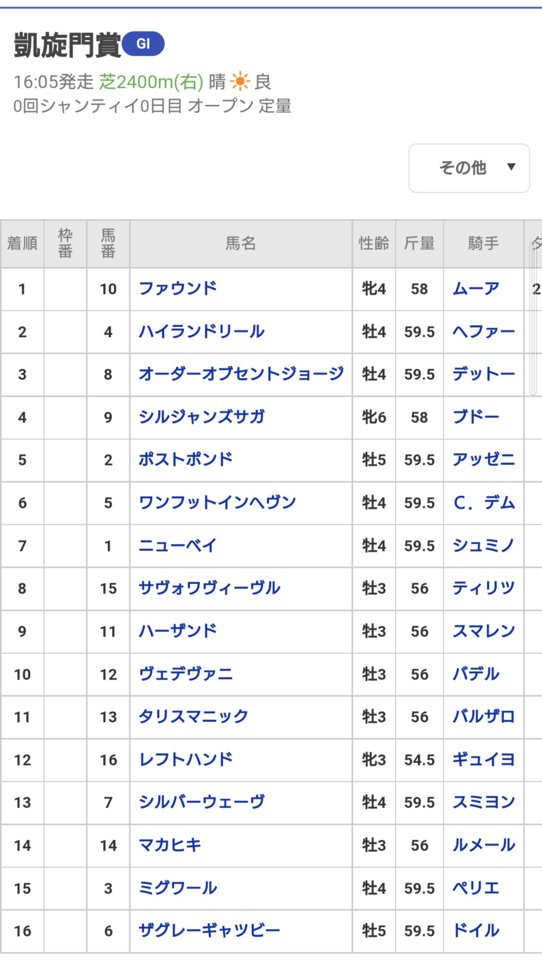The height and width of the screenshot is (980, 542).
Task: Click the 馬名 column header
Action: click(241, 244)
